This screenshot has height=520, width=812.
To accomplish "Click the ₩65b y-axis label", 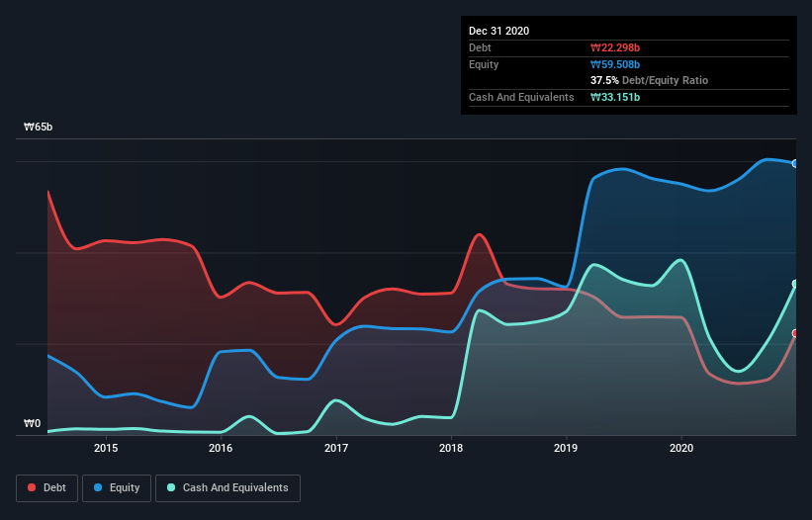I will 38,127.
